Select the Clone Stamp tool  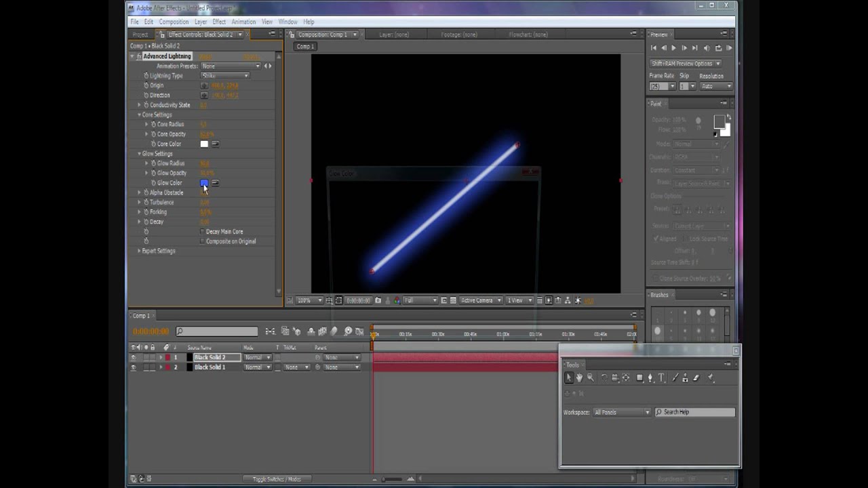685,378
